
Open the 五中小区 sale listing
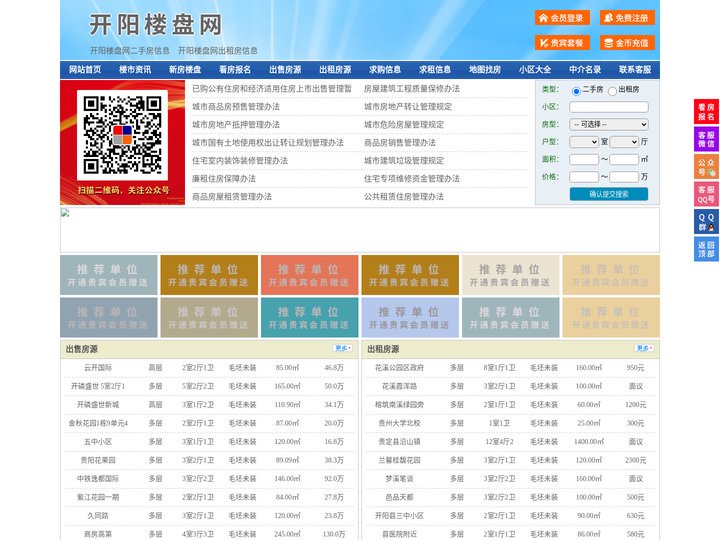[98, 442]
